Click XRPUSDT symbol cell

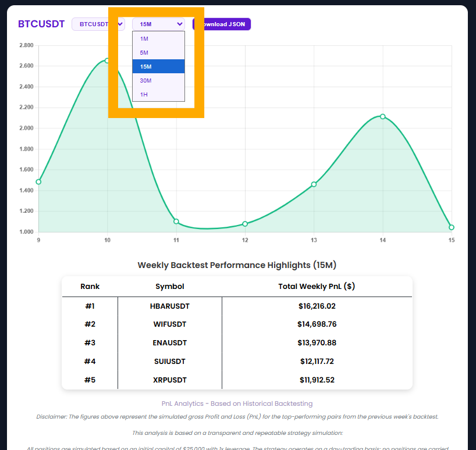[170, 380]
